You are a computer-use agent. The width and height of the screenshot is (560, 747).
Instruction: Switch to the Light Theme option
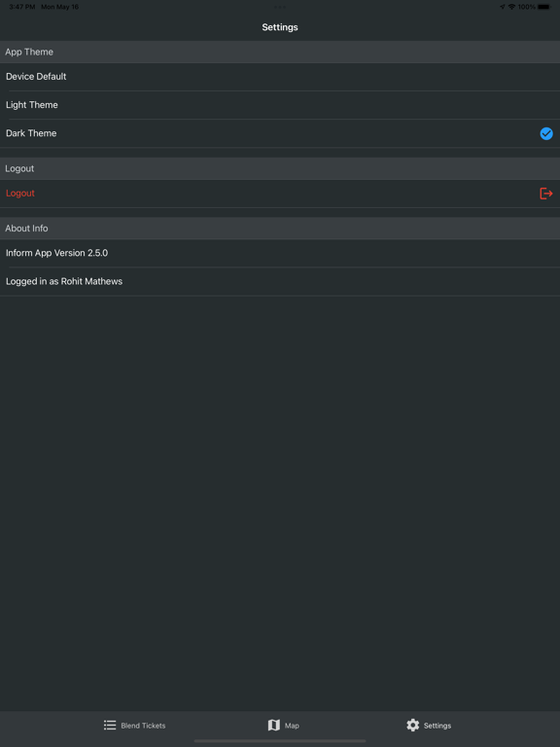pos(280,105)
